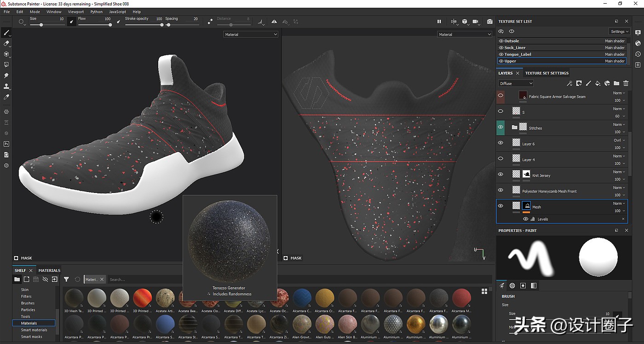
Task: Open blend mode dropdown for Mesh layer
Action: [619, 203]
